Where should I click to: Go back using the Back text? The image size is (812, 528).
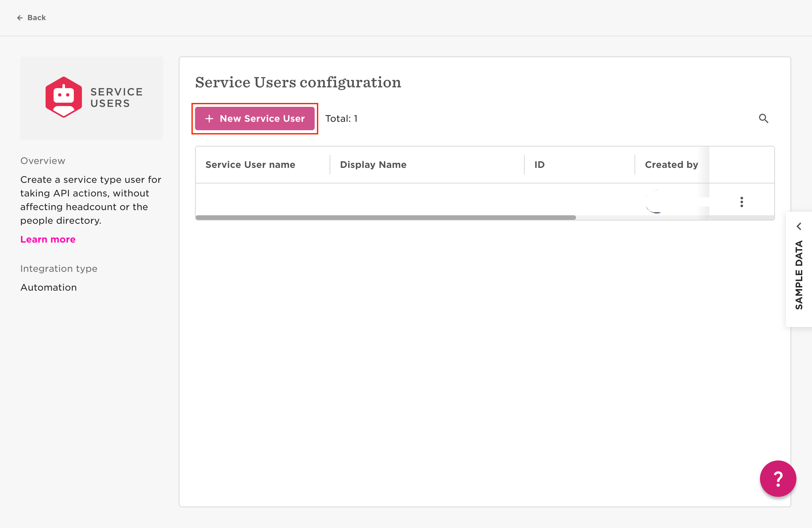click(x=36, y=18)
